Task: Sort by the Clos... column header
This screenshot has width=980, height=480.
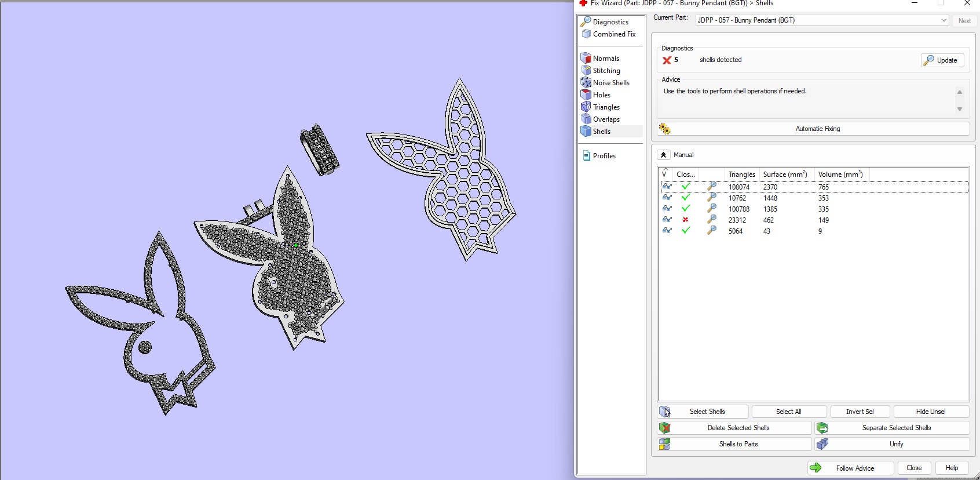Action: [686, 174]
